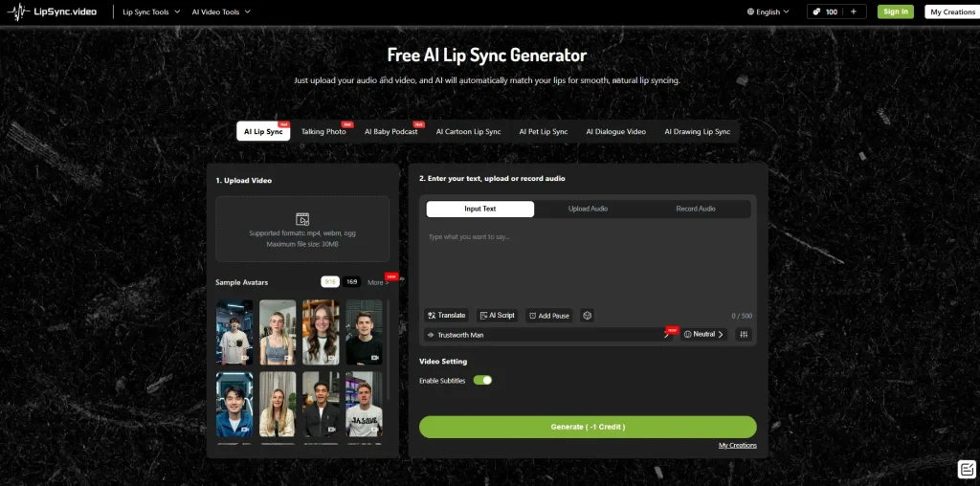Open the English language selector

tap(768, 11)
